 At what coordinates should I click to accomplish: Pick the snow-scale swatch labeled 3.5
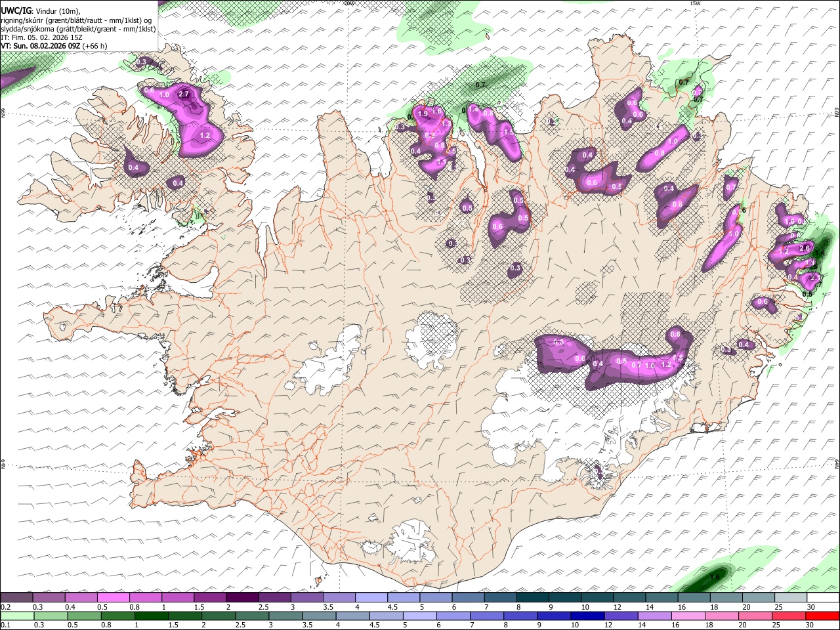point(339,598)
